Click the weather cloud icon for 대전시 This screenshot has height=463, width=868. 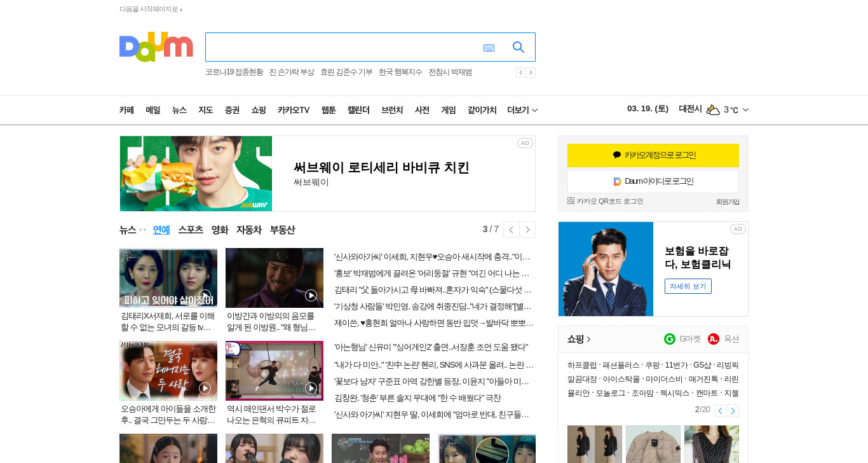[713, 109]
